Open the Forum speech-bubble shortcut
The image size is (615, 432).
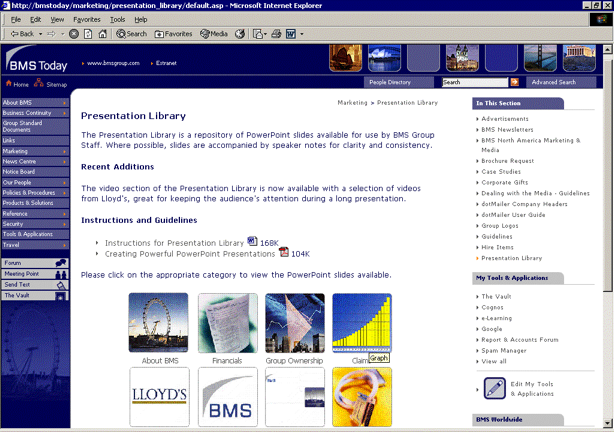pos(61,263)
